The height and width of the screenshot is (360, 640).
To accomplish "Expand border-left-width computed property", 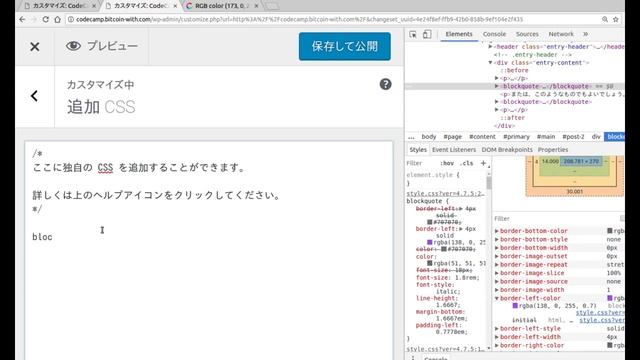I will pyautogui.click(x=497, y=337).
